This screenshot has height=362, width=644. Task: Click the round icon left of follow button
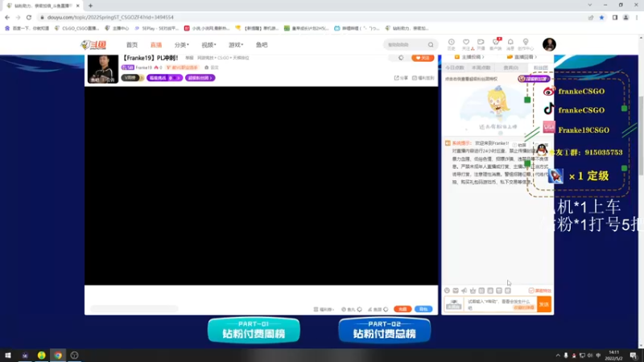pos(401,58)
